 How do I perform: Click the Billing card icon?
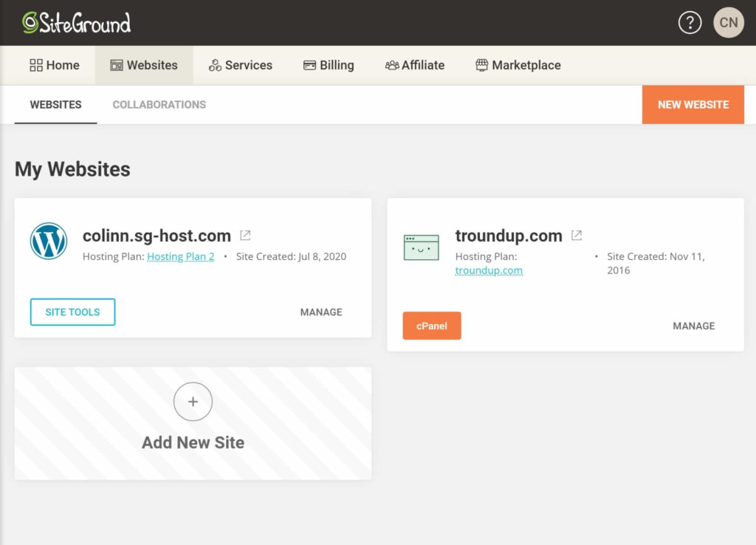309,65
